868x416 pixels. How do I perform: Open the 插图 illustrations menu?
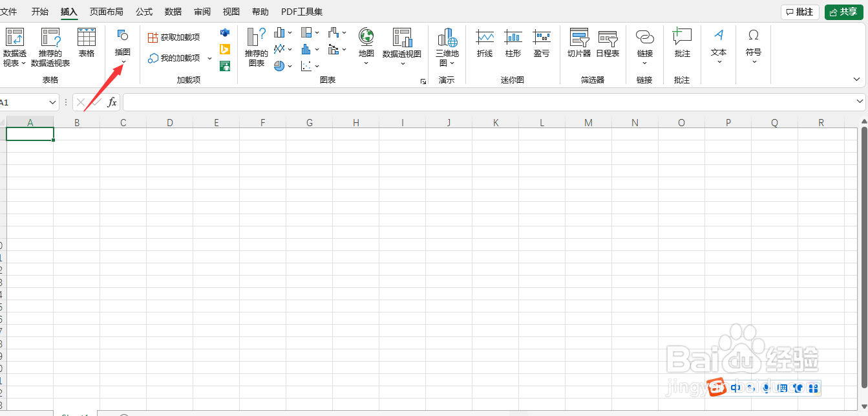(x=123, y=47)
